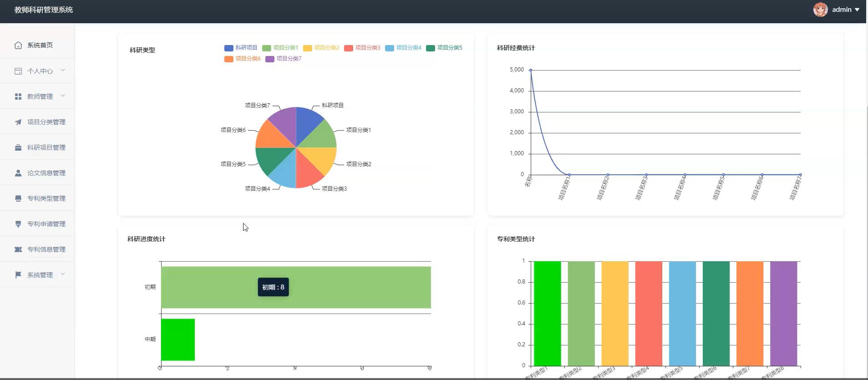The image size is (868, 380).
Task: Click the bright green 中期 progress bar
Action: [178, 339]
